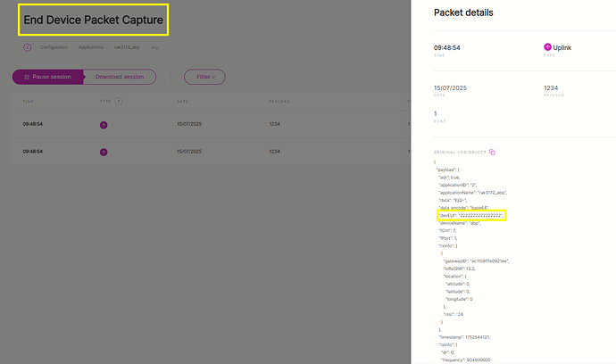The width and height of the screenshot is (616, 364).
Task: Click the Packet details panel title
Action: click(x=463, y=13)
